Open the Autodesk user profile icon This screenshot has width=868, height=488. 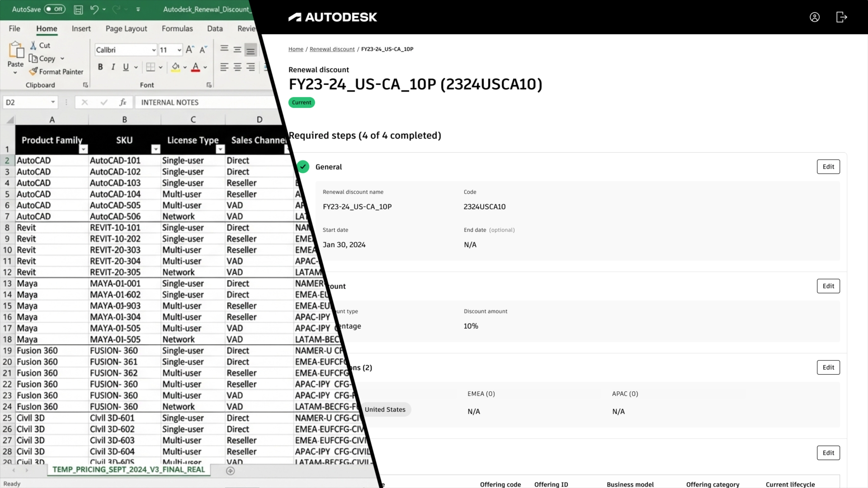814,17
